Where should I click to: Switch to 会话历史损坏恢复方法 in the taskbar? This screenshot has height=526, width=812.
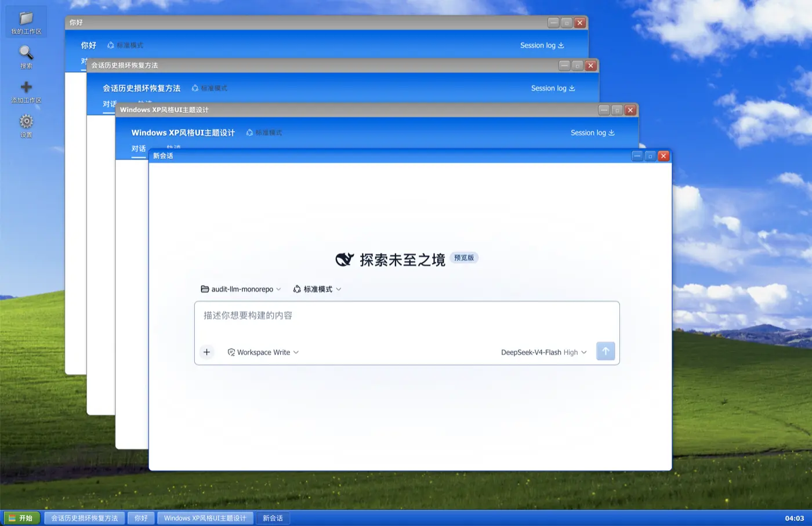(x=85, y=518)
